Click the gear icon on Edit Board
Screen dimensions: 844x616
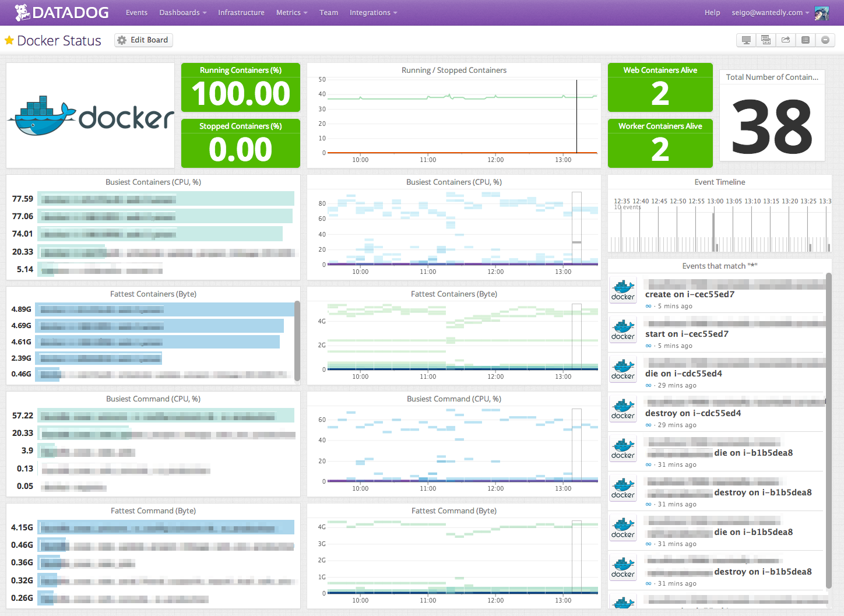(x=122, y=40)
